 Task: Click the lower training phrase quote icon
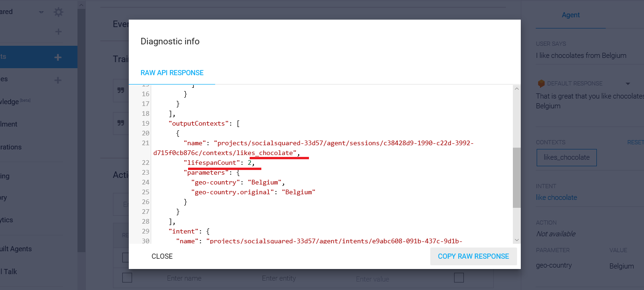(x=121, y=123)
